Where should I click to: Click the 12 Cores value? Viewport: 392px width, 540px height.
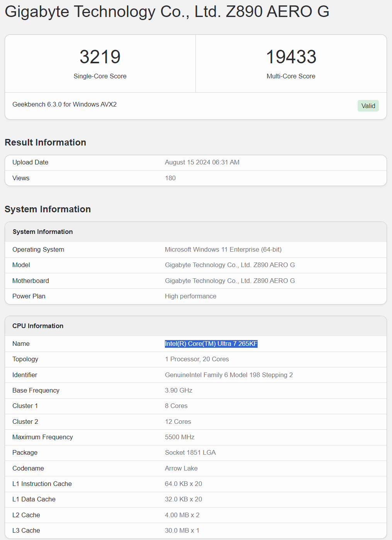tap(178, 422)
